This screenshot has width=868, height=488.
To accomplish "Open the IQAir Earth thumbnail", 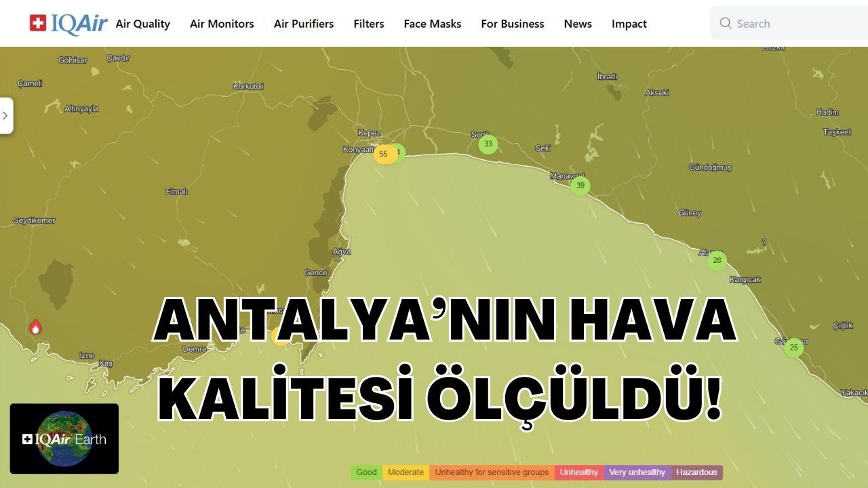I will click(64, 439).
